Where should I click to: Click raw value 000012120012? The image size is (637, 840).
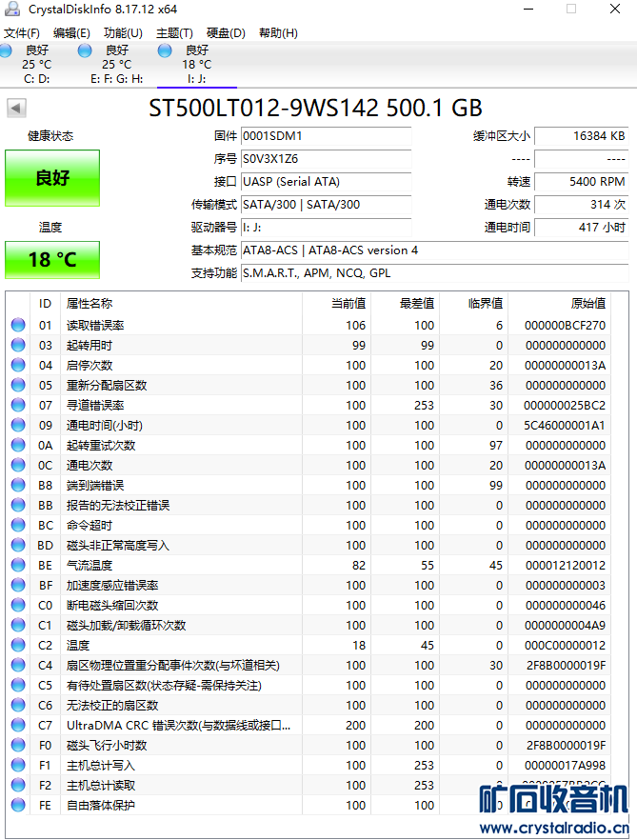pos(566,565)
